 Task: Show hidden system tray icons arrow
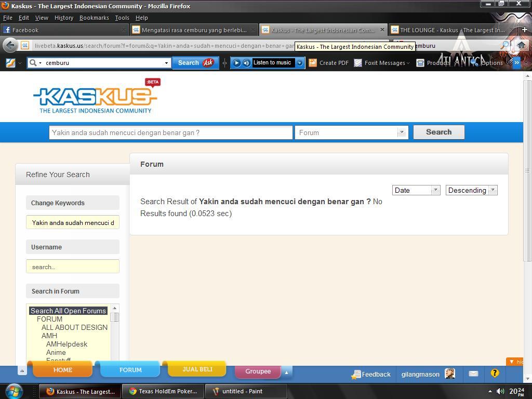[490, 391]
